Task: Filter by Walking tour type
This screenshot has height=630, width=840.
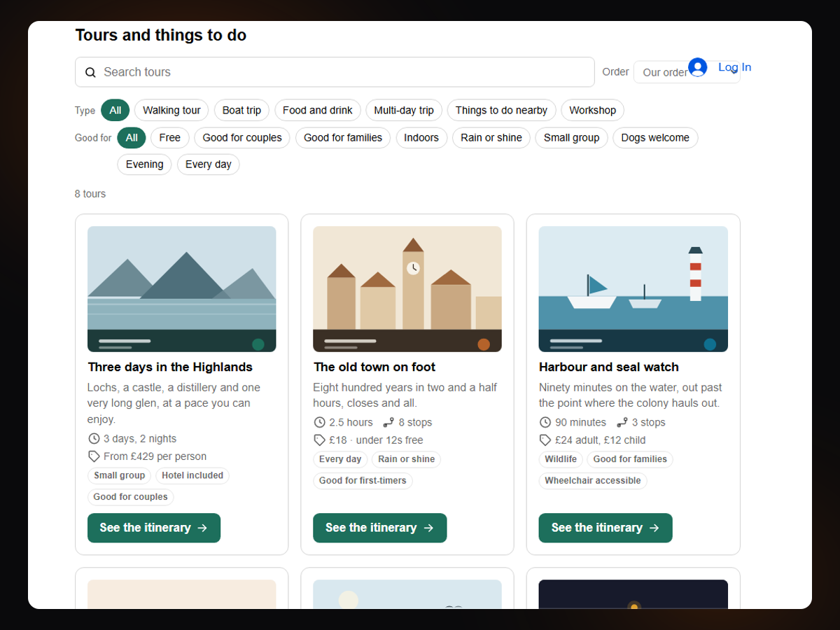Action: [171, 111]
